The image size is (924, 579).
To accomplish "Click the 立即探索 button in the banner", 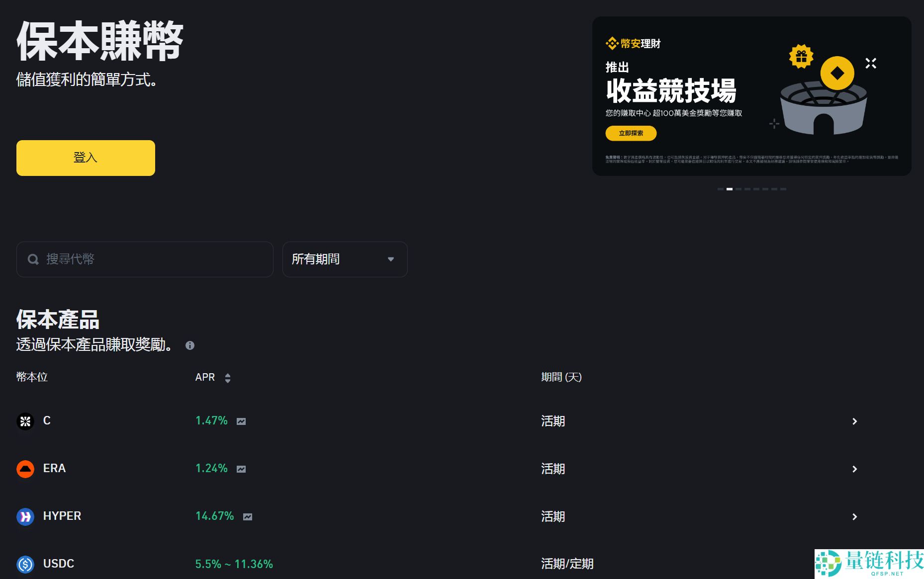I will pyautogui.click(x=630, y=133).
